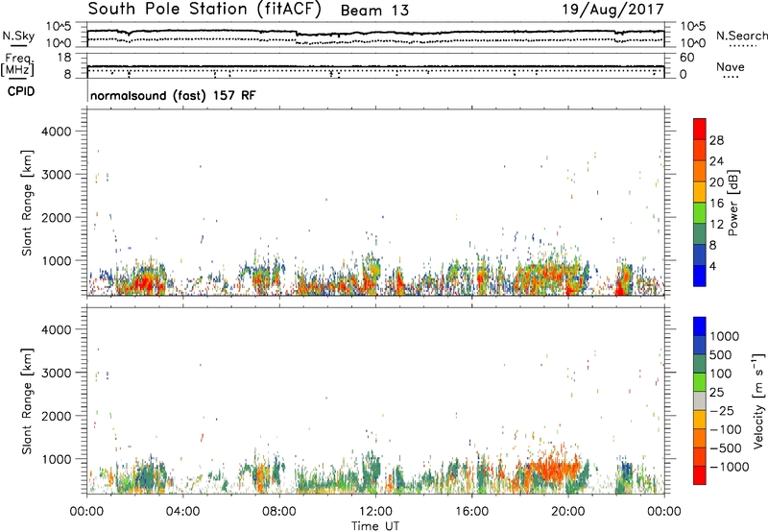Click the 'Beam 13' label

[x=374, y=11]
